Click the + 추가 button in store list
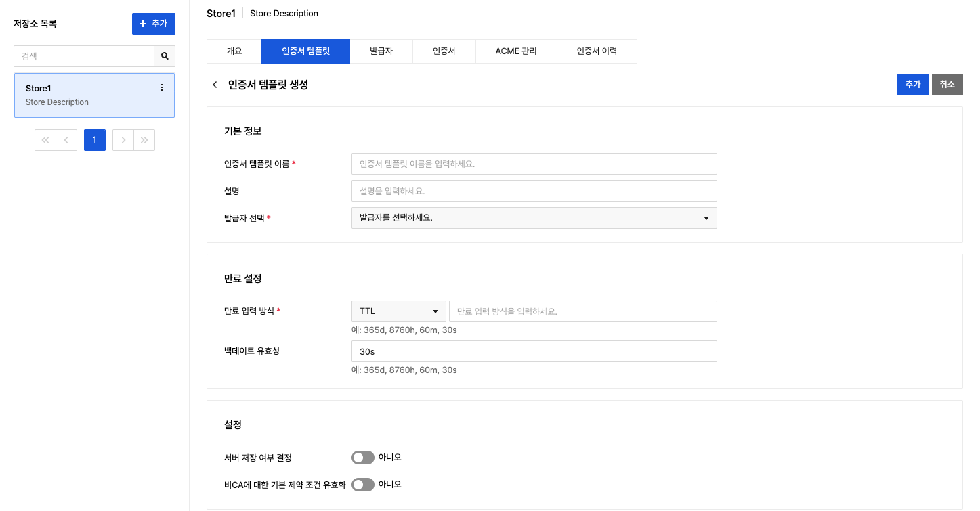Image resolution: width=980 pixels, height=511 pixels. point(153,24)
